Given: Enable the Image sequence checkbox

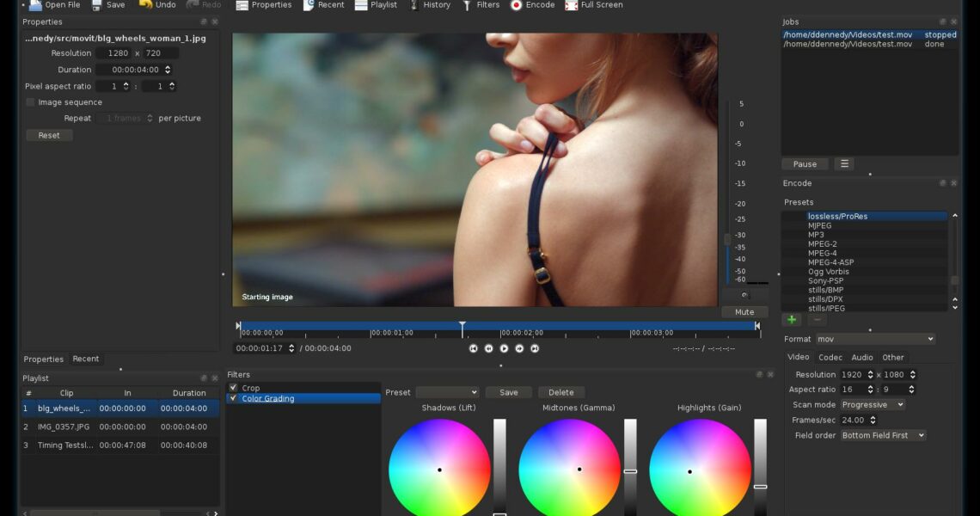Looking at the screenshot, I should (x=31, y=102).
